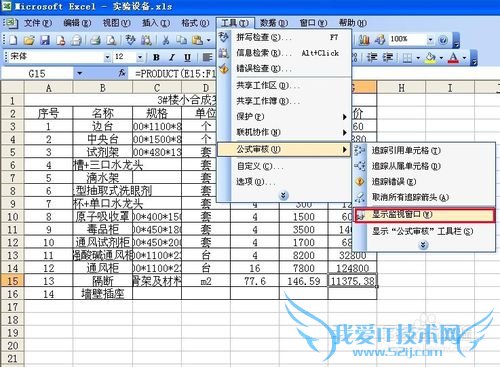
Task: Select 取消所有追踪箭头 in the submenu
Action: click(424, 197)
